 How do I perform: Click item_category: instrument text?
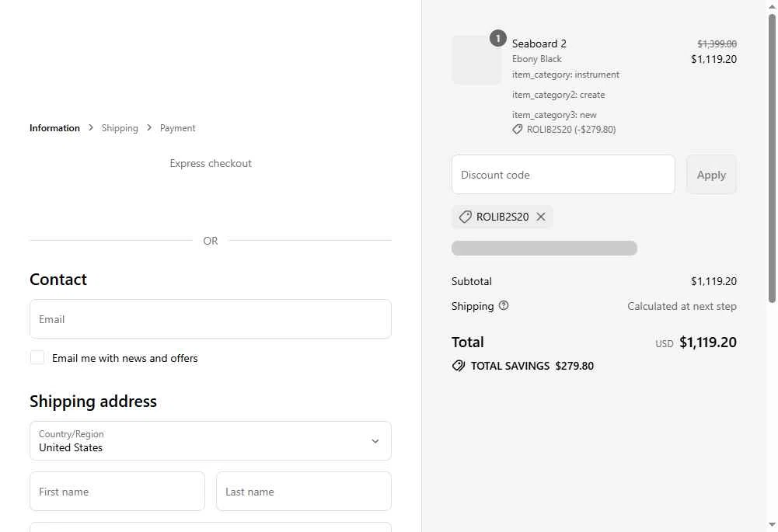click(x=566, y=75)
